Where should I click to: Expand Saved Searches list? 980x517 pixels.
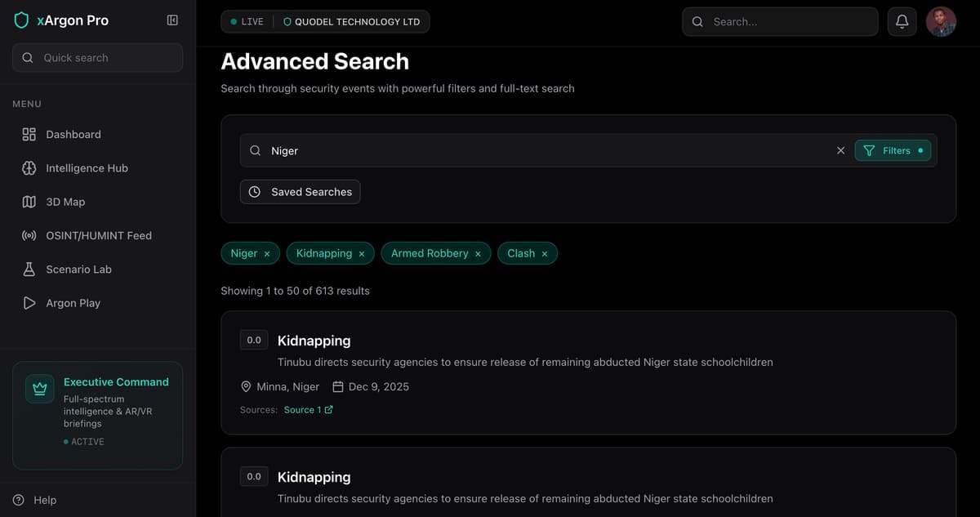pos(300,192)
